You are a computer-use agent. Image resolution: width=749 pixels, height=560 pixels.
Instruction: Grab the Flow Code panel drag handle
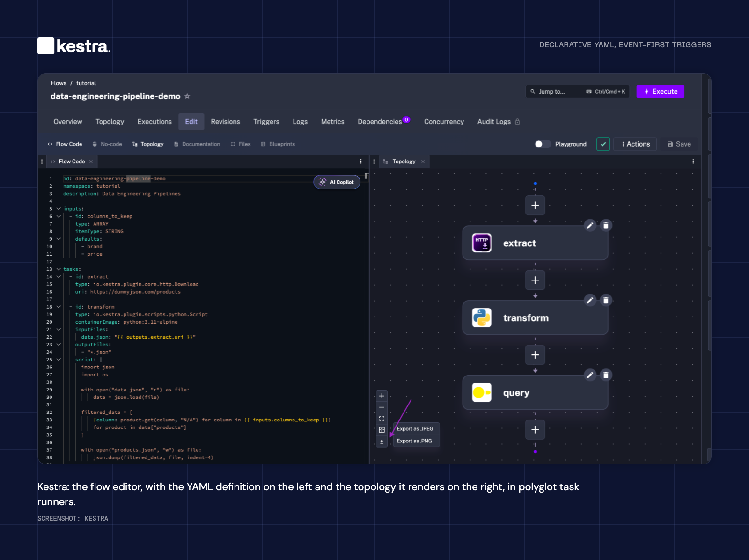[42, 162]
